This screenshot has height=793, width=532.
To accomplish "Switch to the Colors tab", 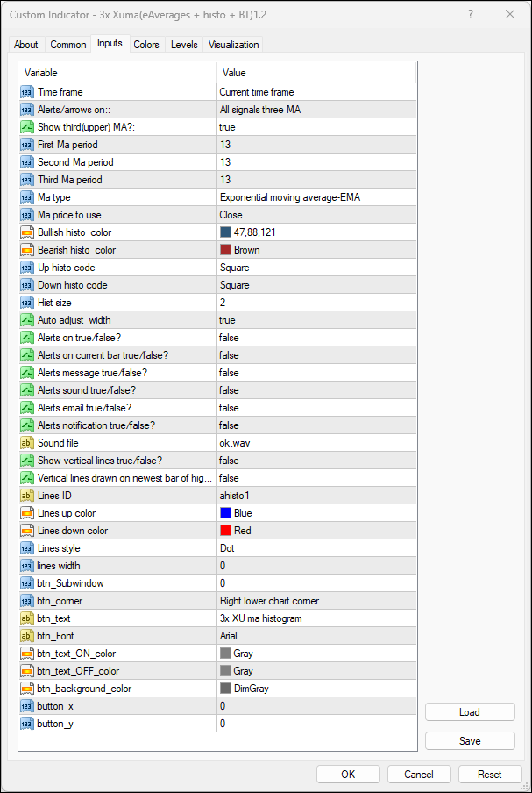I will point(146,45).
